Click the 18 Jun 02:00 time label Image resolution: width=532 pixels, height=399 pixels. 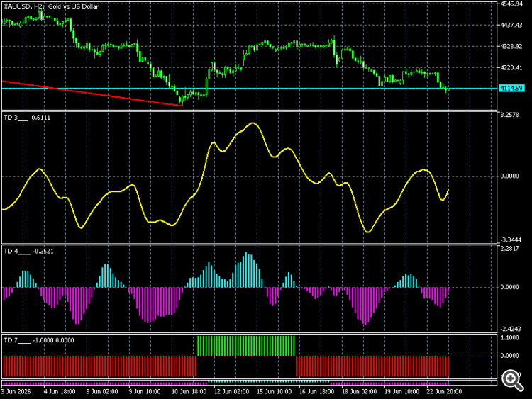359,391
